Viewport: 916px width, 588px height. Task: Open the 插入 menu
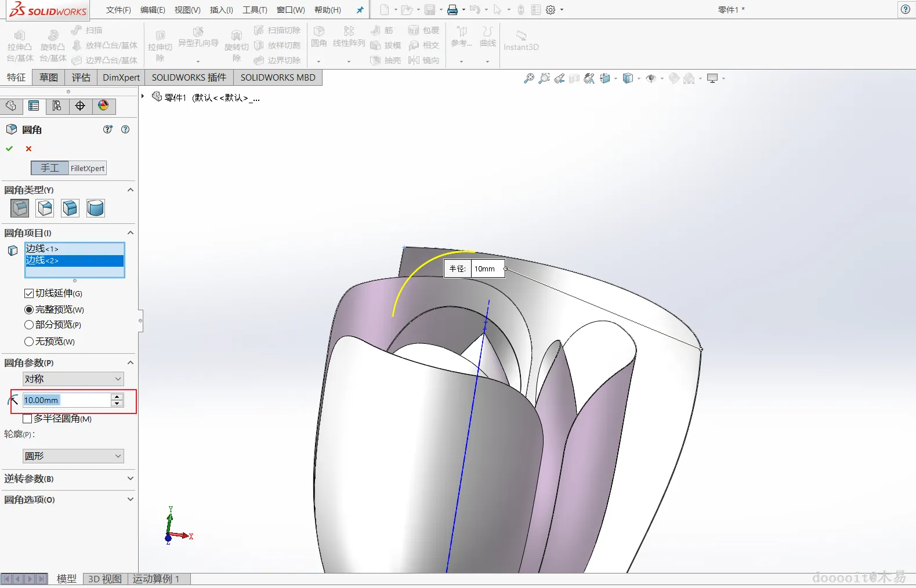pos(221,10)
